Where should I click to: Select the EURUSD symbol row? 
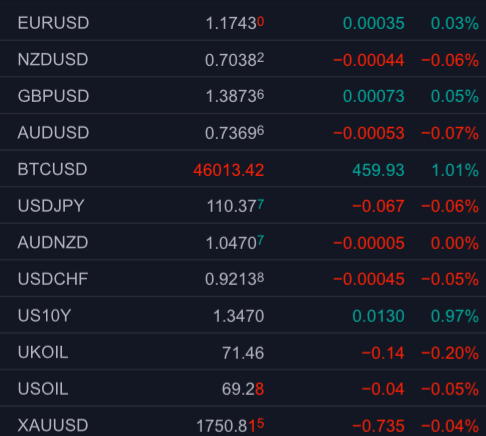(243, 23)
